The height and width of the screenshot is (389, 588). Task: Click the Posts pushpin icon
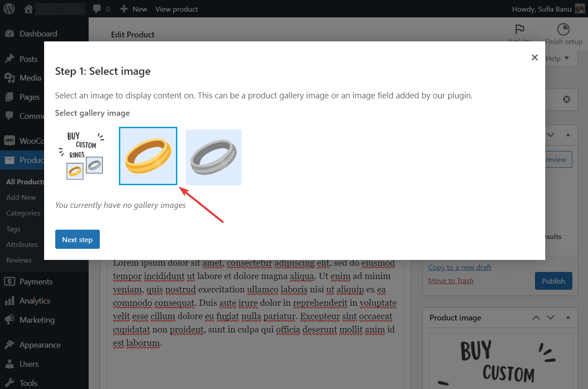point(10,59)
